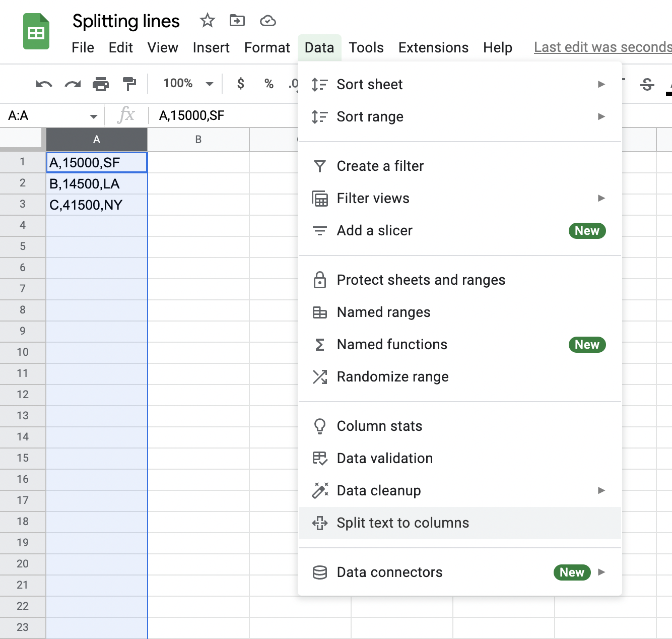Open the Tools menu
This screenshot has width=672, height=639.
tap(366, 47)
